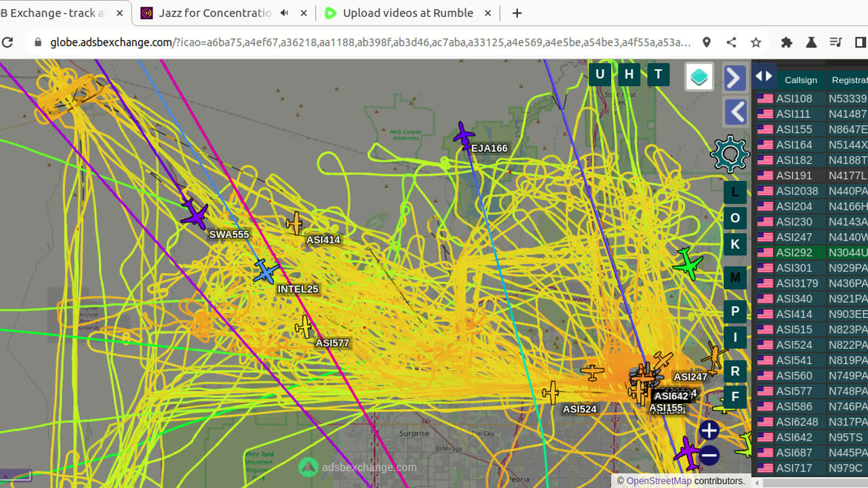
Task: View site information icon beside URL
Action: (37, 42)
